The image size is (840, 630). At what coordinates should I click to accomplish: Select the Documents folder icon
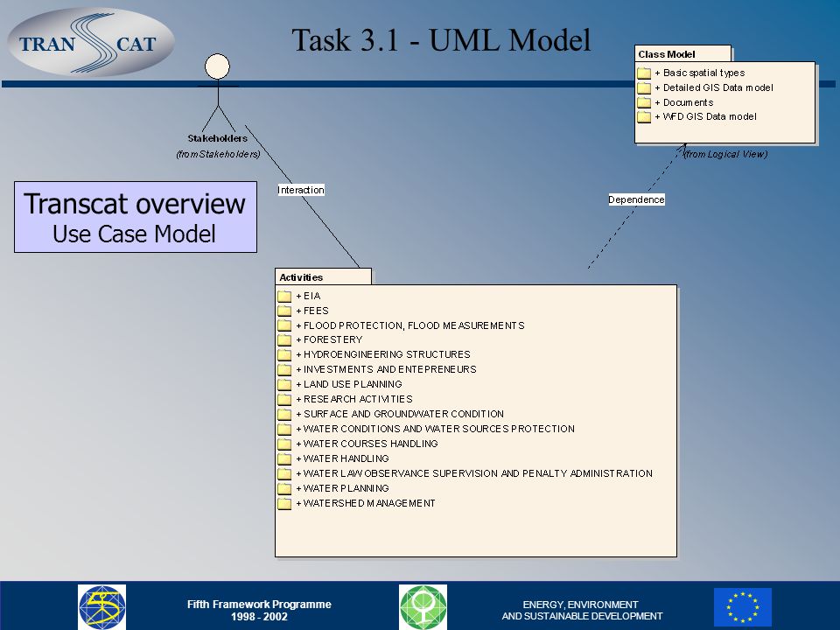pyautogui.click(x=644, y=102)
